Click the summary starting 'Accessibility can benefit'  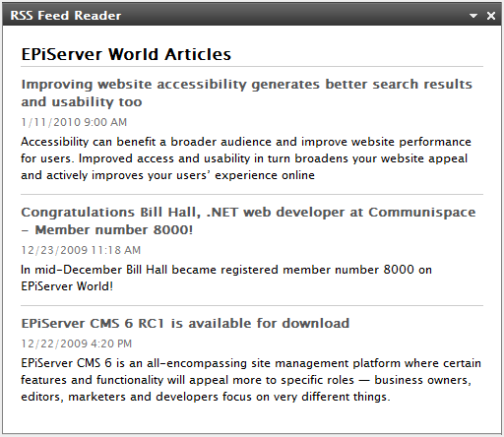coord(246,158)
